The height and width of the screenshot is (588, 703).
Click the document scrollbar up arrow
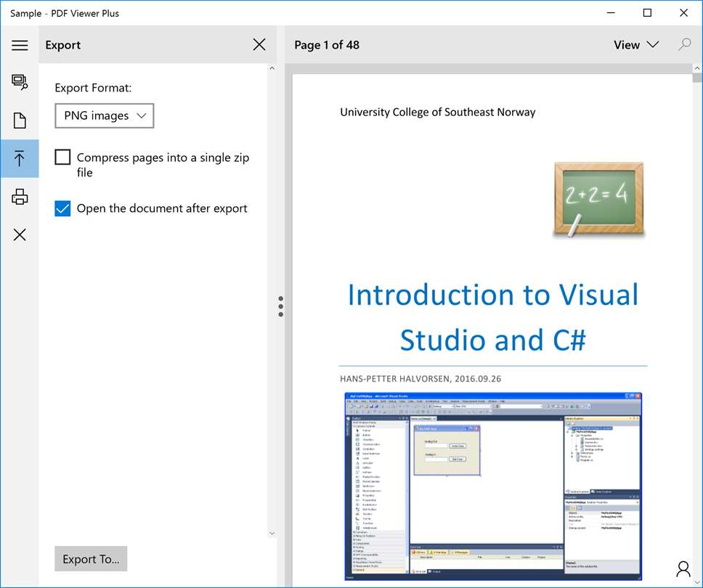pos(697,68)
